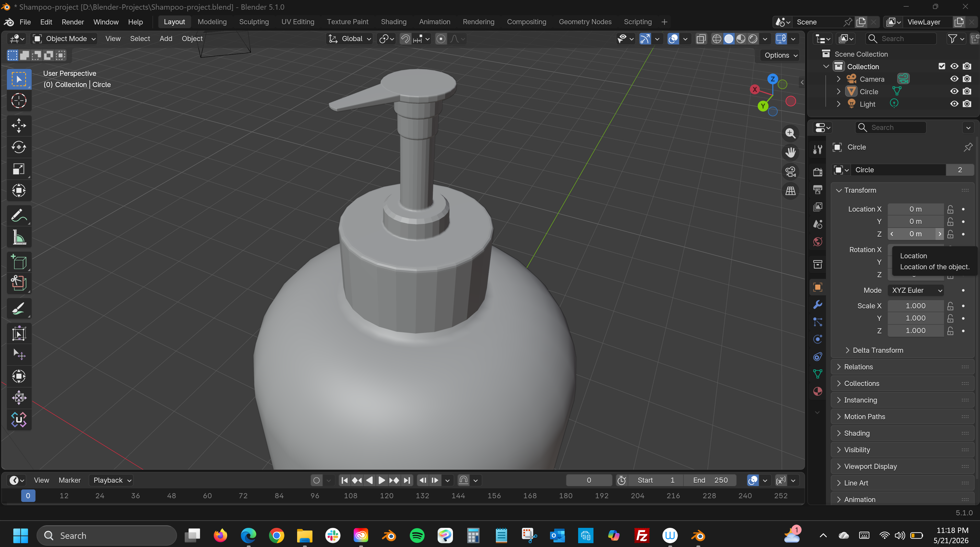Switch to the Shading workspace tab
This screenshot has height=547, width=980.
394,22
